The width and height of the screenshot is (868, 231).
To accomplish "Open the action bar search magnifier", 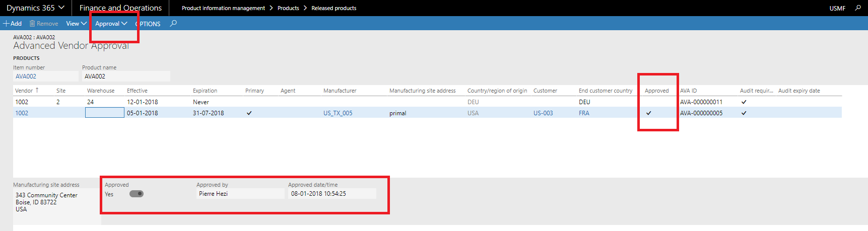I will 173,23.
